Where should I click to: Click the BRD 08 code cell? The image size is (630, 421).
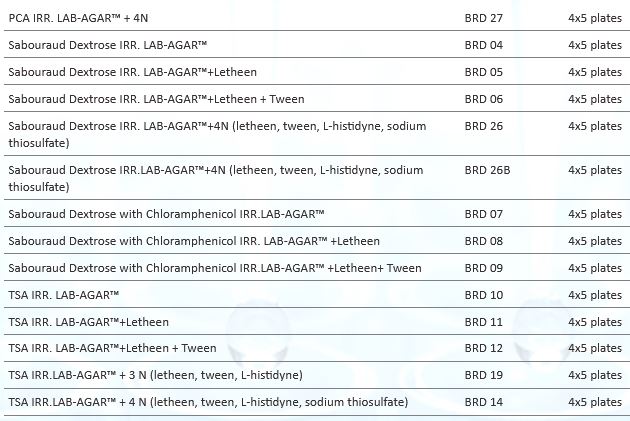484,241
